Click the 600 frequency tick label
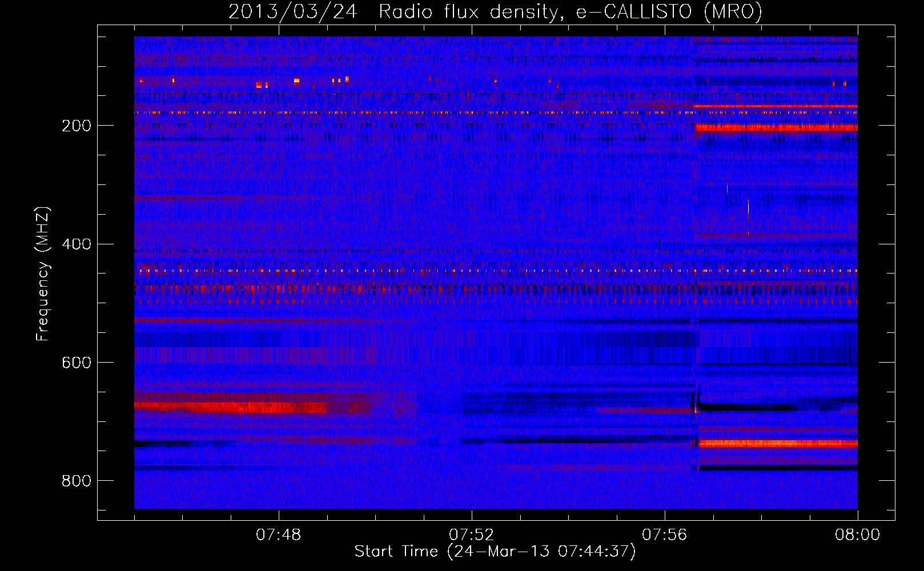The width and height of the screenshot is (924, 571). coord(77,363)
